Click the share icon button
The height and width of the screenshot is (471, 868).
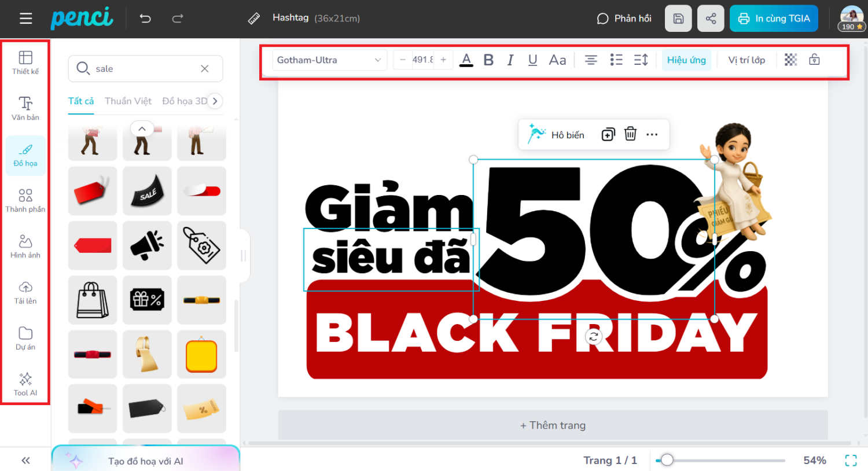[711, 19]
